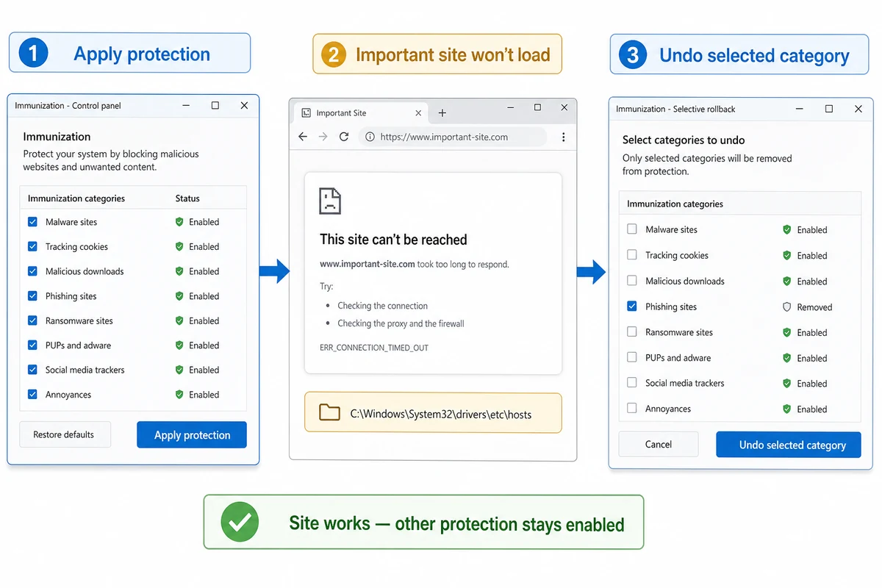Click green shield icon next to PUPs and adware in Selective rollback
Viewport: 882px width, 588px height.
[x=787, y=359]
